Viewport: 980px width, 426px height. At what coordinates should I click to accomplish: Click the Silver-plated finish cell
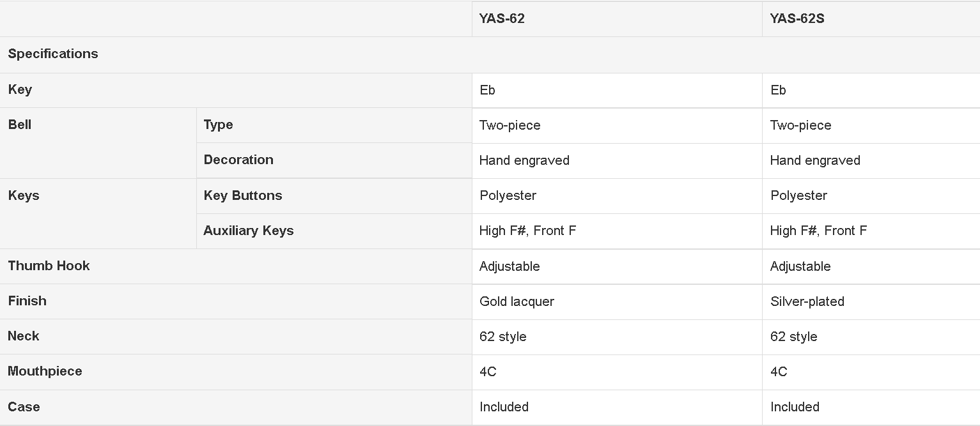click(871, 301)
